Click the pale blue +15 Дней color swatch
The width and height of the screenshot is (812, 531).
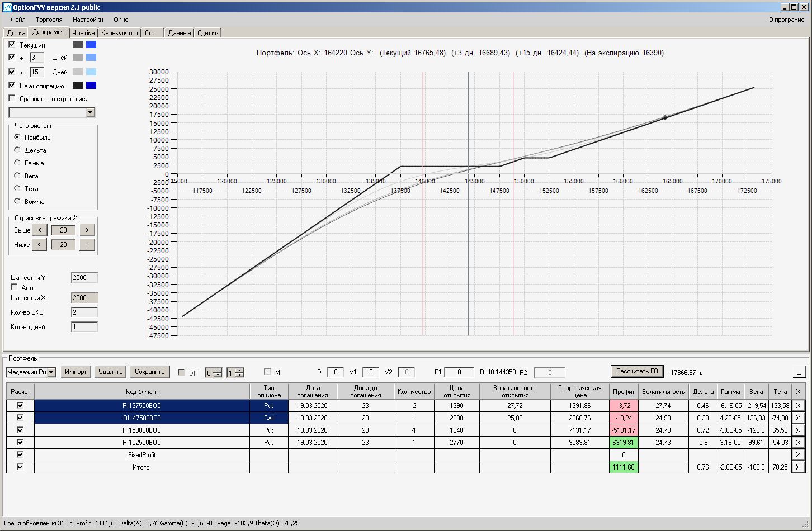click(91, 72)
